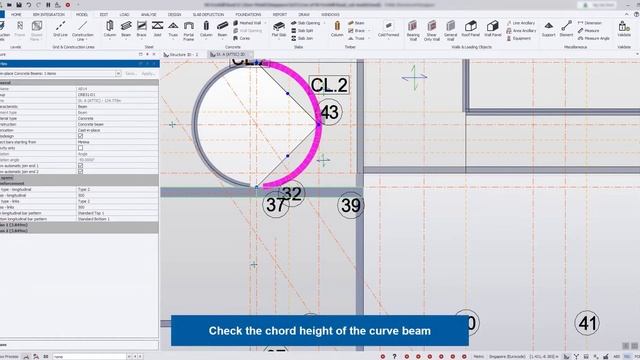Switch to the Structure 3D view tab
Image resolution: width=640 pixels, height=360 pixels.
(x=180, y=54)
